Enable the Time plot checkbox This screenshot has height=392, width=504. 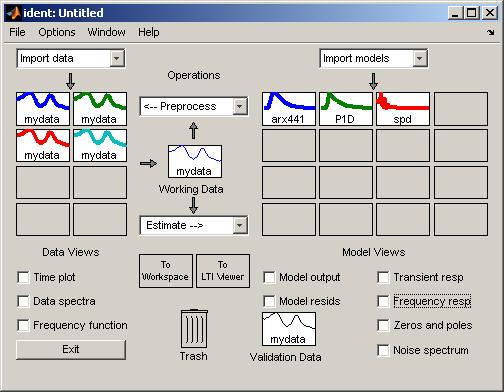coord(23,277)
